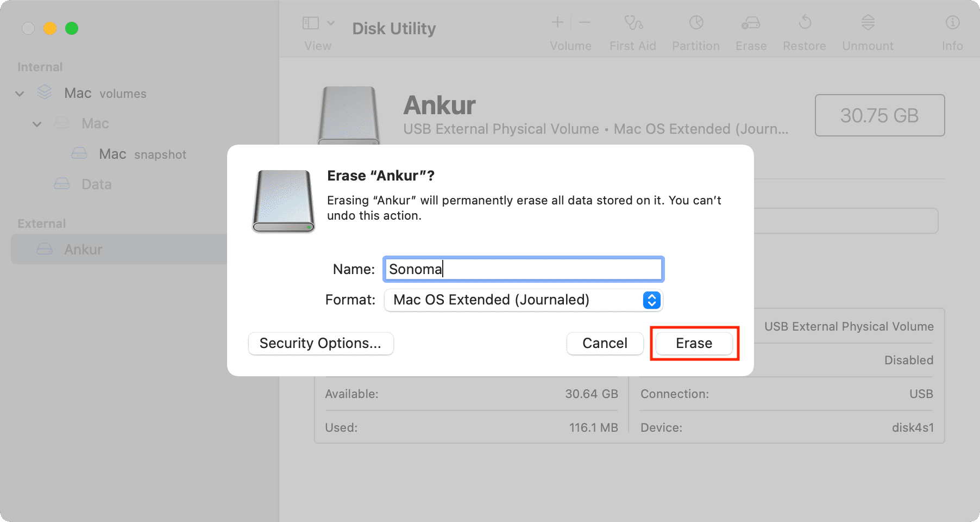The width and height of the screenshot is (980, 522).
Task: Open Security Options dialog
Action: pyautogui.click(x=321, y=344)
